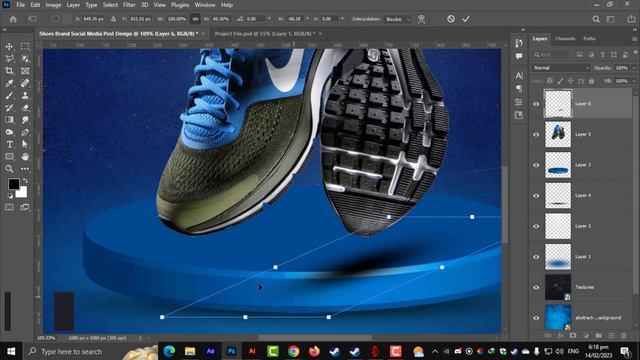Open Photoshop from the Windows taskbar
Image resolution: width=640 pixels, height=360 pixels.
[x=231, y=351]
